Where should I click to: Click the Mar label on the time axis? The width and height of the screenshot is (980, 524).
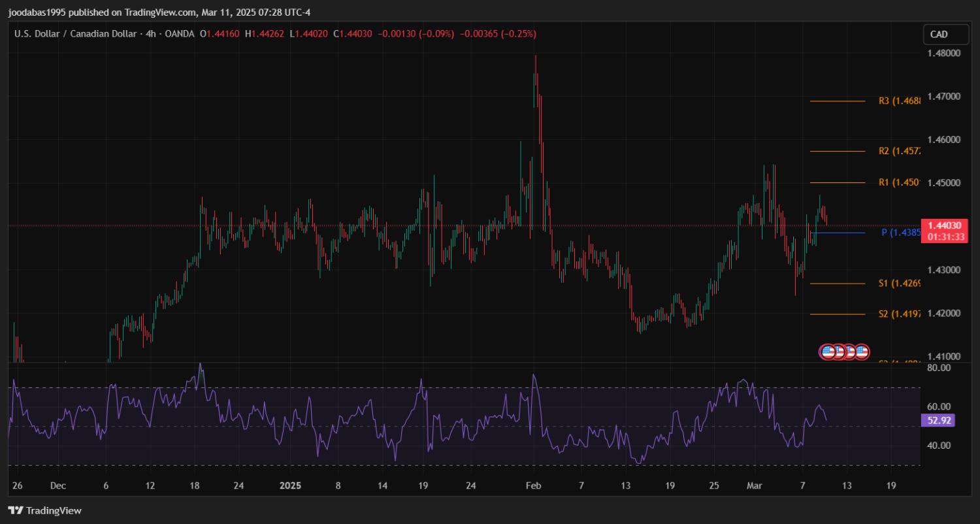[x=755, y=486]
